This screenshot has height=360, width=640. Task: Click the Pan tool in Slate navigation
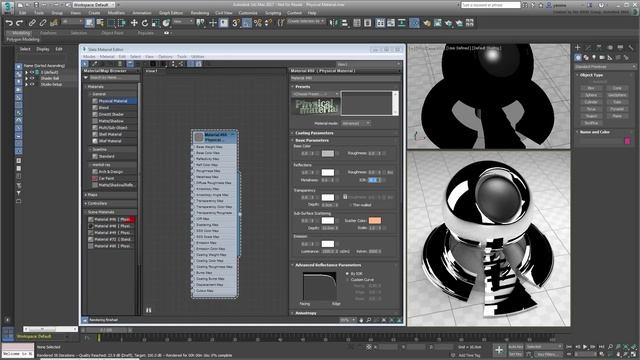tap(361, 320)
